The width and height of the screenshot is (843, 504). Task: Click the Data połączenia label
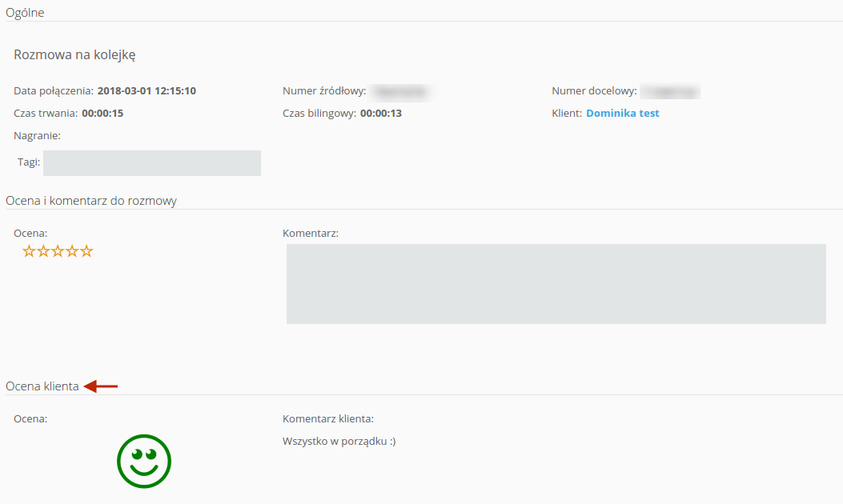coord(54,91)
